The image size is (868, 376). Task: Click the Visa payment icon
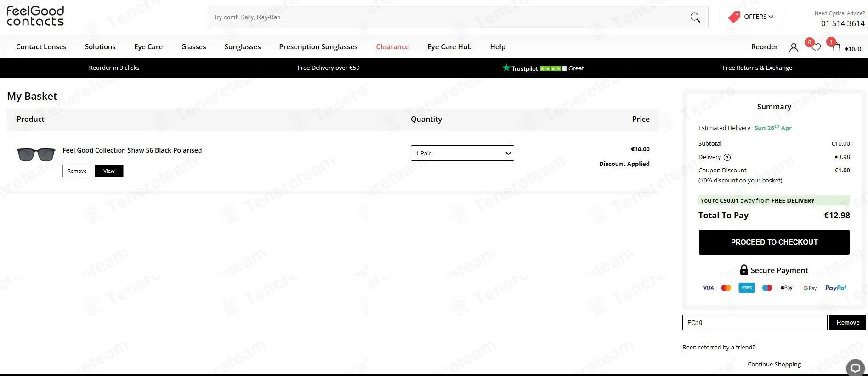point(709,288)
